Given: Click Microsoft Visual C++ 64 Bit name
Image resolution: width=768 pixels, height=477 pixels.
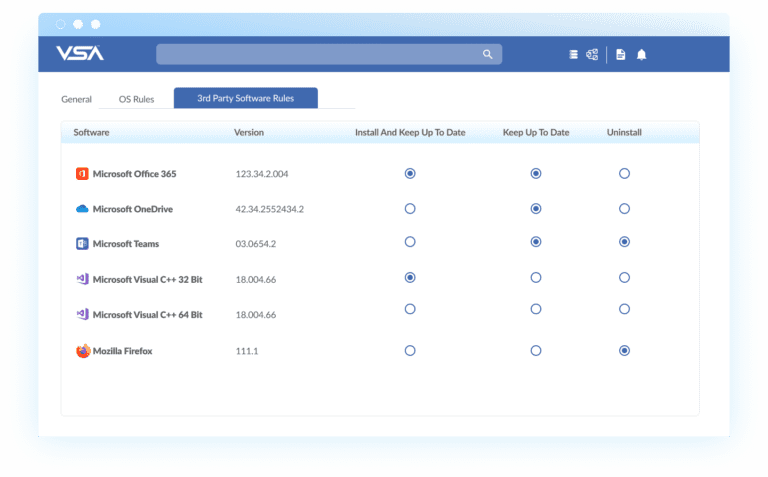Looking at the screenshot, I should point(147,315).
